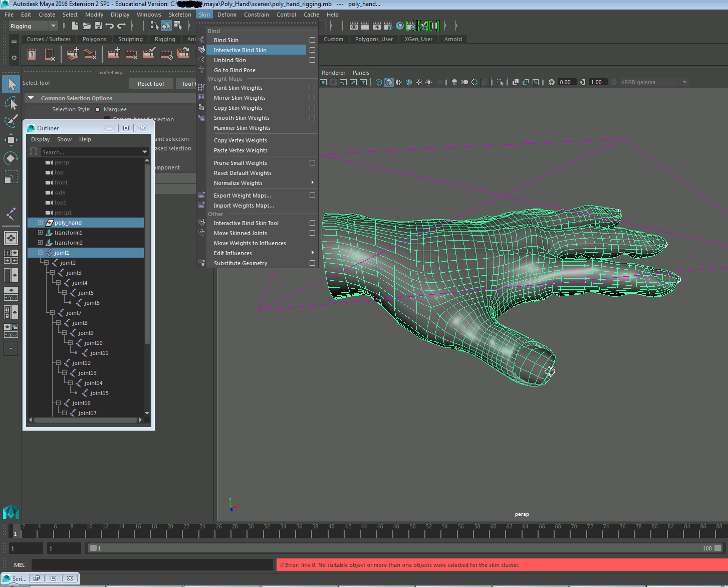Open the Rigging menu set dropdown
This screenshot has height=587, width=728.
(34, 26)
